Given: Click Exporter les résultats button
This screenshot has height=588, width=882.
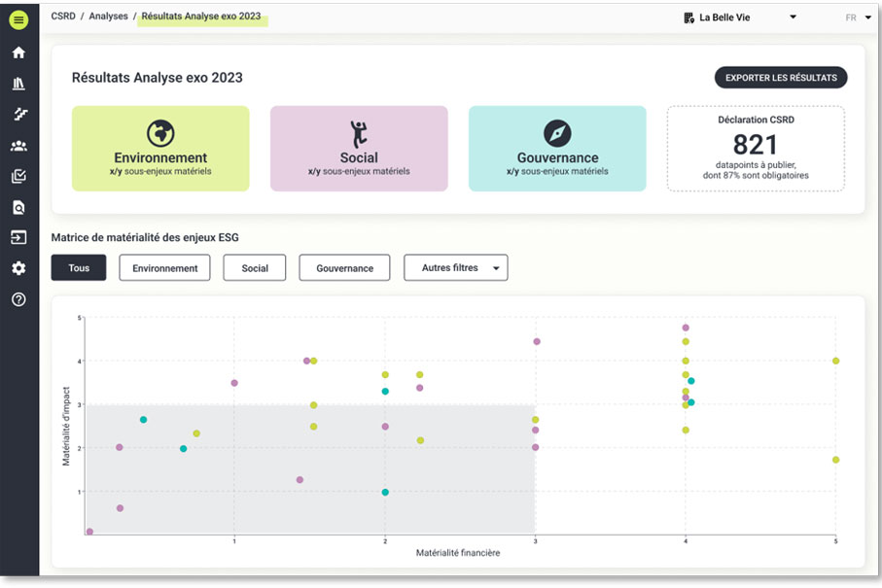Looking at the screenshot, I should click(x=781, y=78).
